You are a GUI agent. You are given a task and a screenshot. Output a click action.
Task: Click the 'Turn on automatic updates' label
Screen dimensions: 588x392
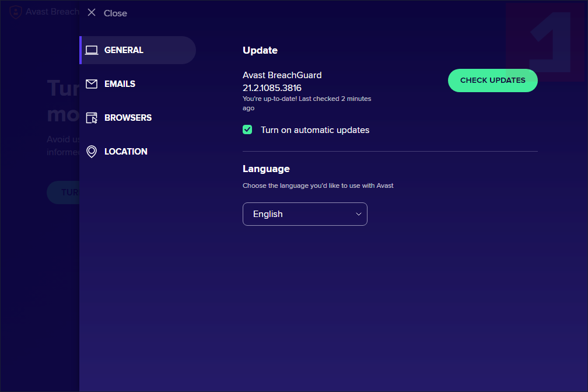315,130
